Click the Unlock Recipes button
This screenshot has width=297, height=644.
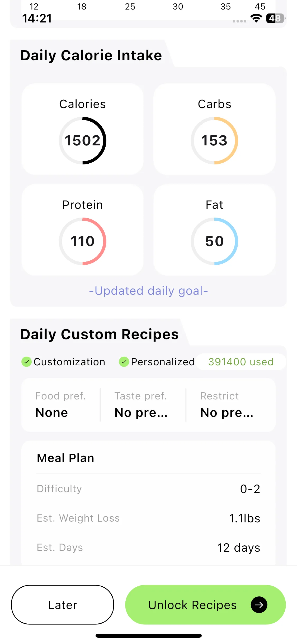pos(205,605)
